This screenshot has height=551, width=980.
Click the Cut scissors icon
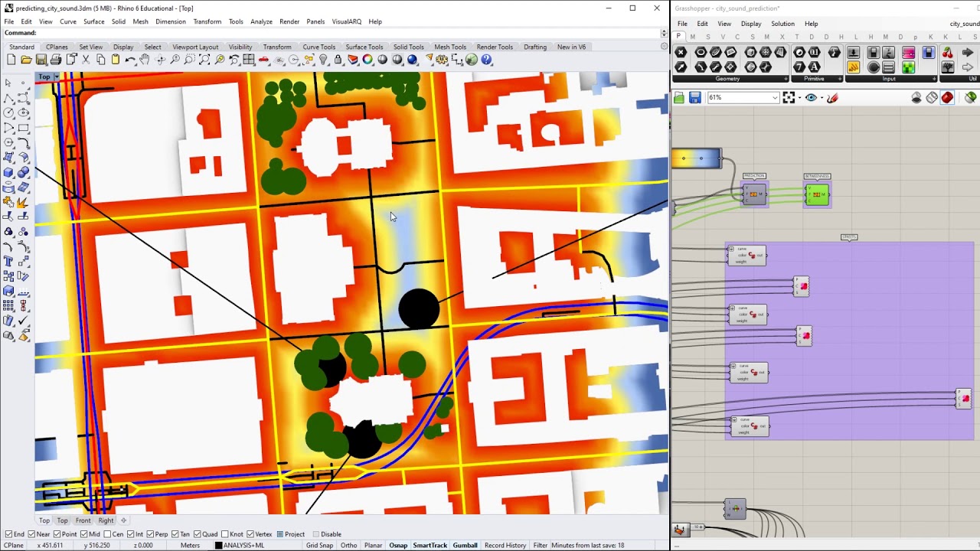pyautogui.click(x=86, y=60)
